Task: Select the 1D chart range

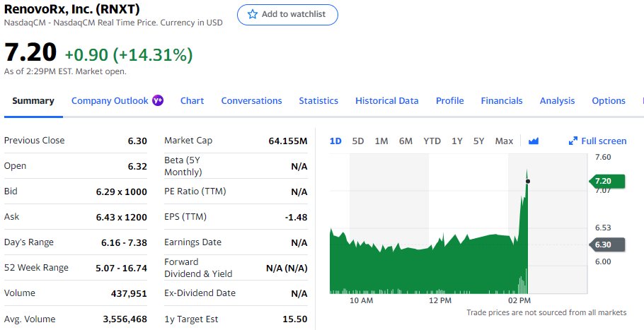Action: pos(335,141)
